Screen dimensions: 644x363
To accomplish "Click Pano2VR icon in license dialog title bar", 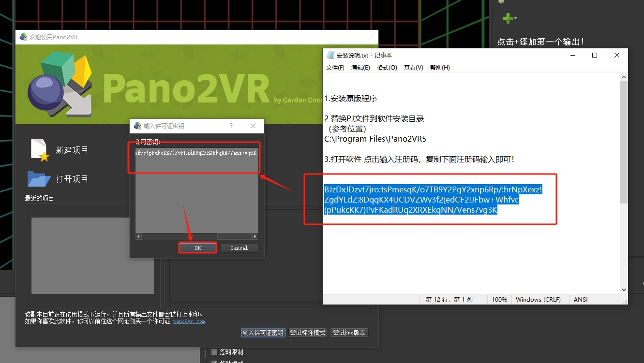I will pyautogui.click(x=137, y=126).
